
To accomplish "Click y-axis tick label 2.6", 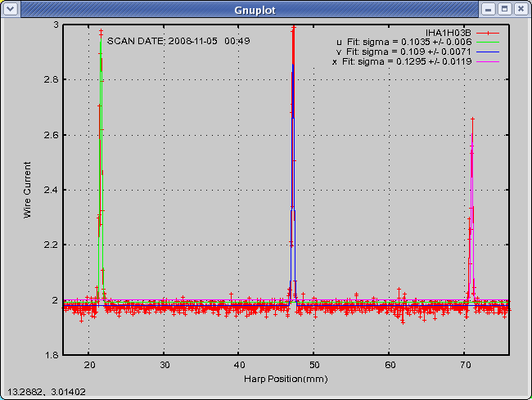I will point(51,135).
